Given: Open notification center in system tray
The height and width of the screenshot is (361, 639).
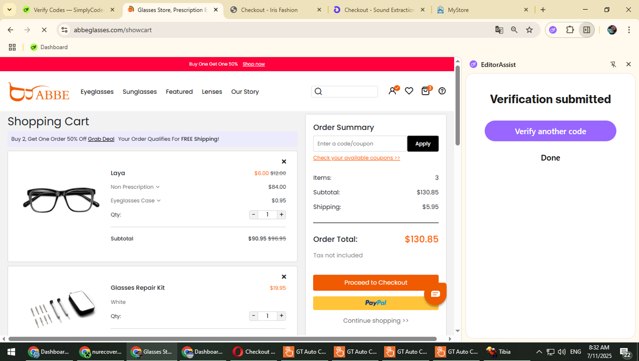Looking at the screenshot, I should [626, 352].
